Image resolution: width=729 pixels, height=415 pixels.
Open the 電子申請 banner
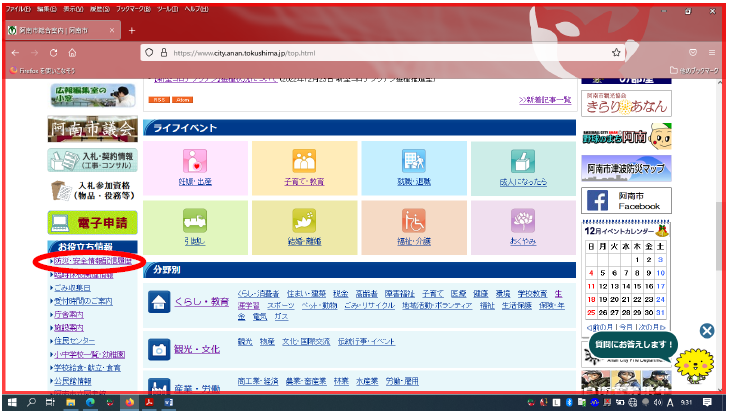click(x=93, y=223)
